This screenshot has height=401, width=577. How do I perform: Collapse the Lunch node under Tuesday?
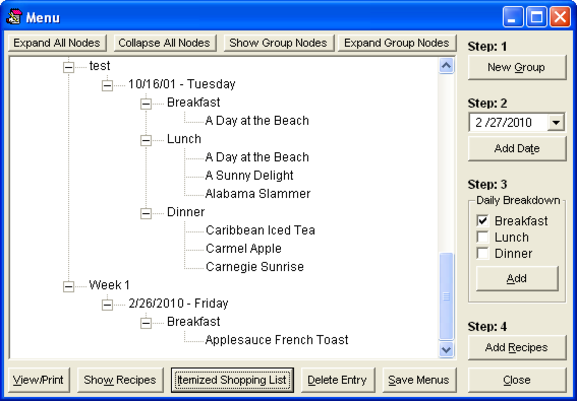coord(146,140)
